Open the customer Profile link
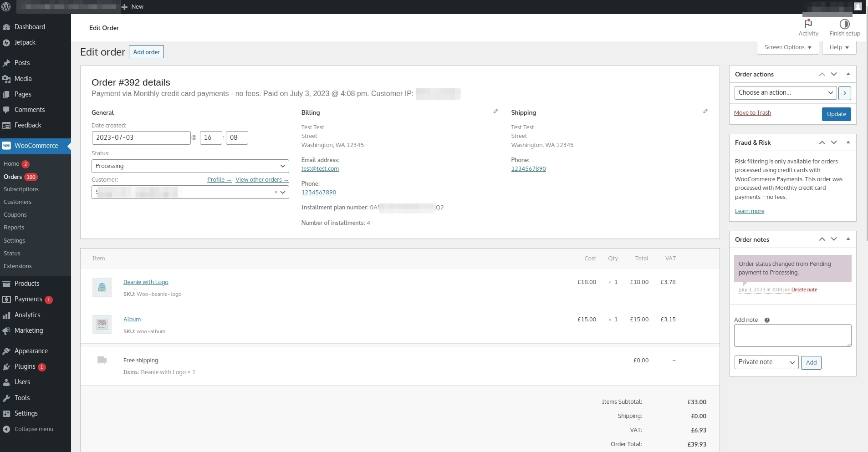868x452 pixels. click(219, 180)
